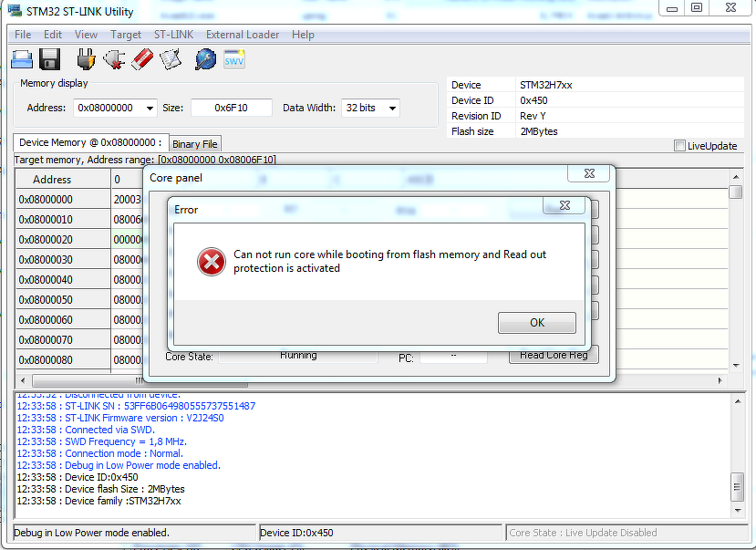756x550 pixels.
Task: Click the Device family :STM32H7xx log line
Action: click(x=98, y=501)
